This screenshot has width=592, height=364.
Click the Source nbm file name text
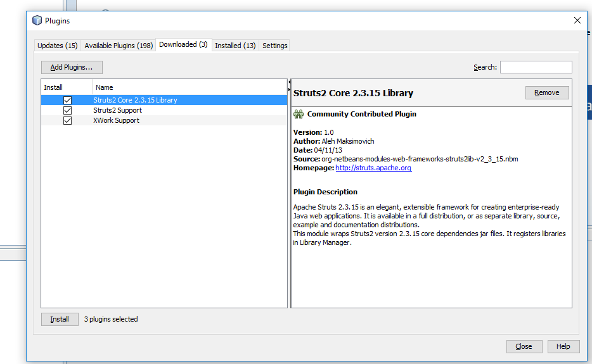coord(420,159)
